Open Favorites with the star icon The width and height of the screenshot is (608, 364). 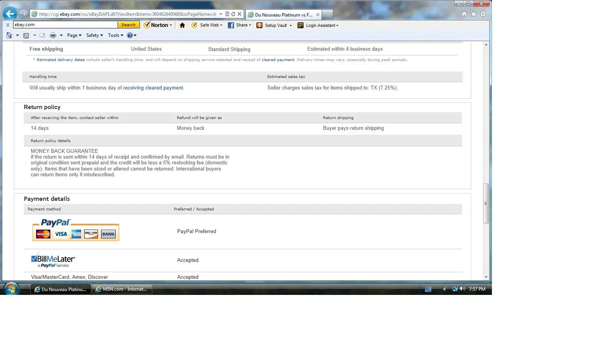click(473, 14)
